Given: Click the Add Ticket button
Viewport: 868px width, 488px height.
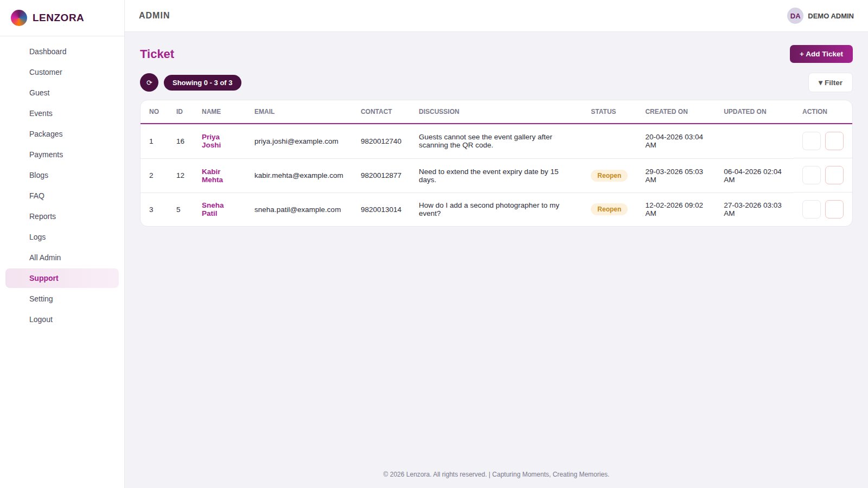Looking at the screenshot, I should pos(821,54).
